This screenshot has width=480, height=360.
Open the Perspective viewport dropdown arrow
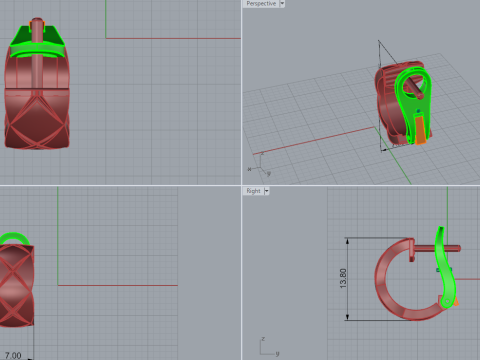click(x=282, y=4)
